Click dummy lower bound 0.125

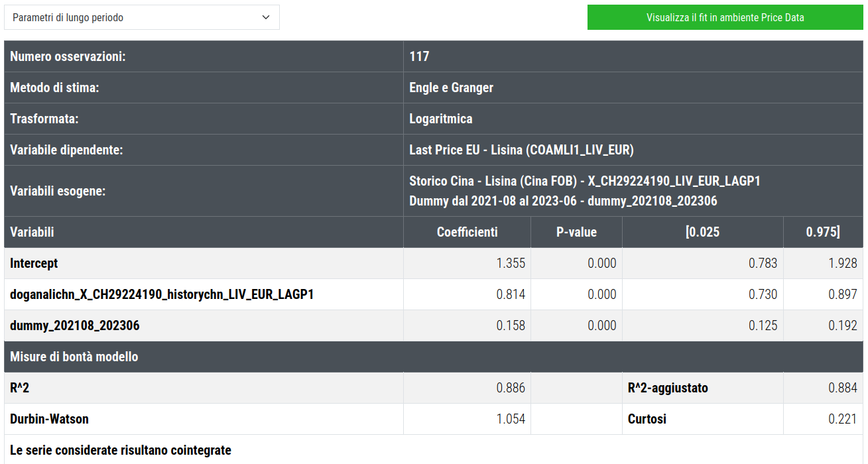(763, 325)
